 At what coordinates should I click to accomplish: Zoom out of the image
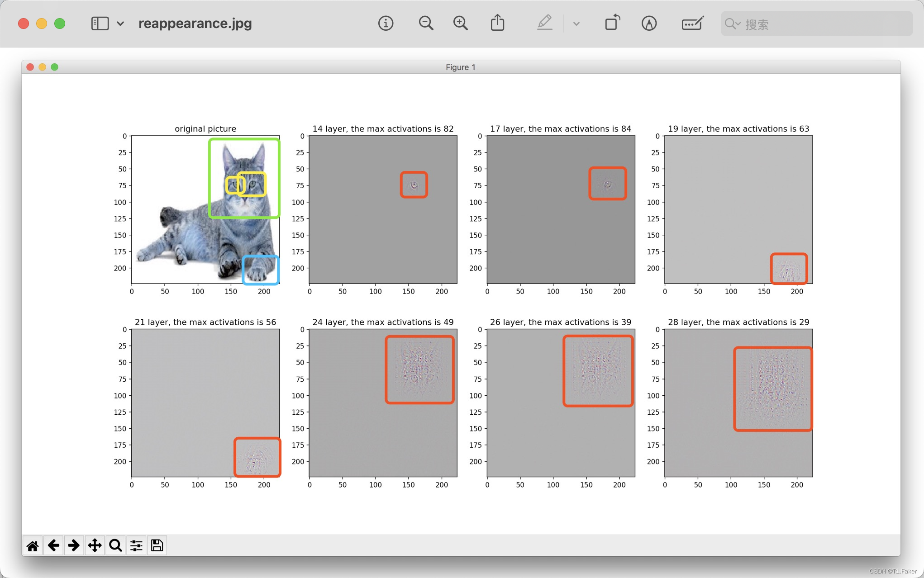(426, 24)
